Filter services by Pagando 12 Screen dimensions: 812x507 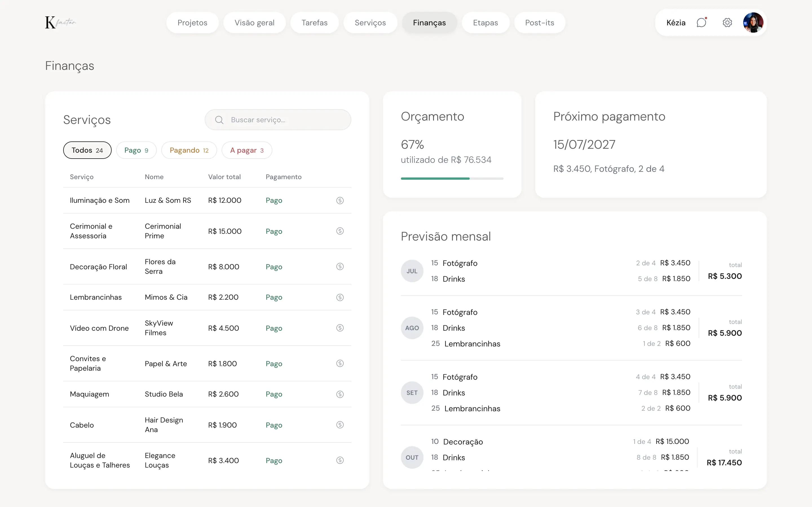[x=189, y=150]
